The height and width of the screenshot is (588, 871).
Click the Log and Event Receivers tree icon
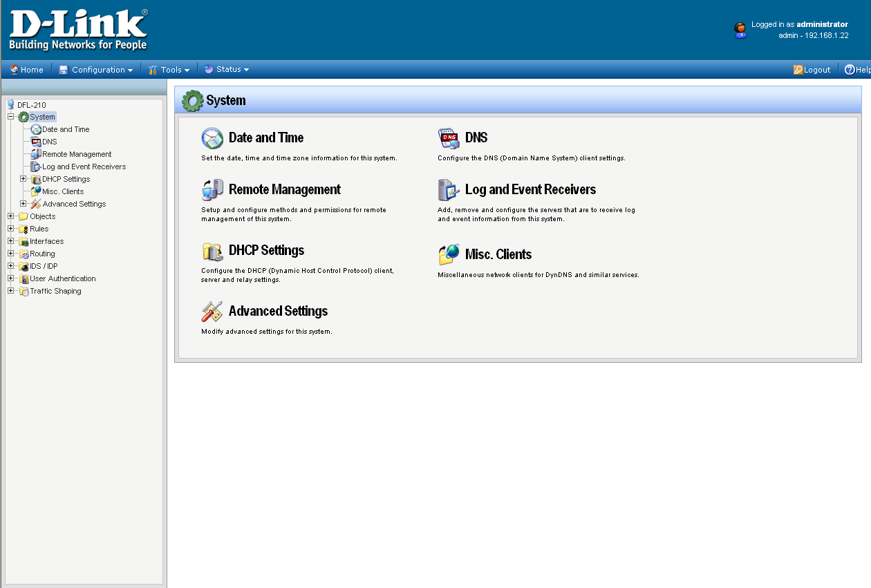point(36,167)
